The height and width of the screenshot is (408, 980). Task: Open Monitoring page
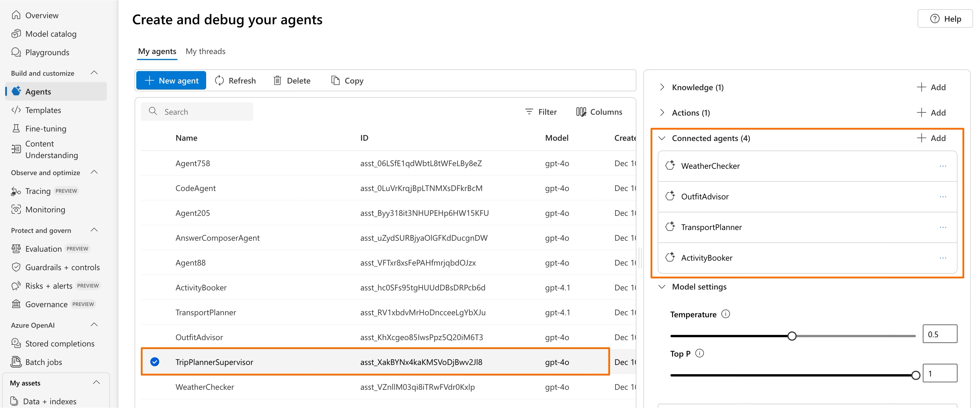45,210
